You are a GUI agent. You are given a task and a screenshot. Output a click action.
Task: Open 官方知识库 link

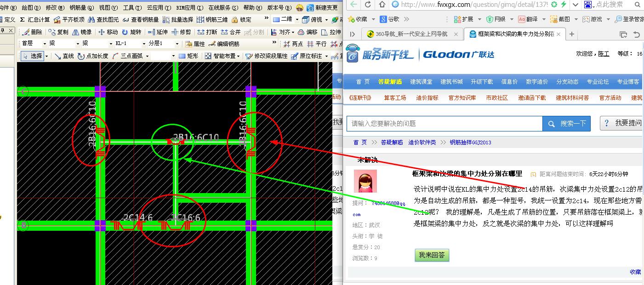point(462,98)
